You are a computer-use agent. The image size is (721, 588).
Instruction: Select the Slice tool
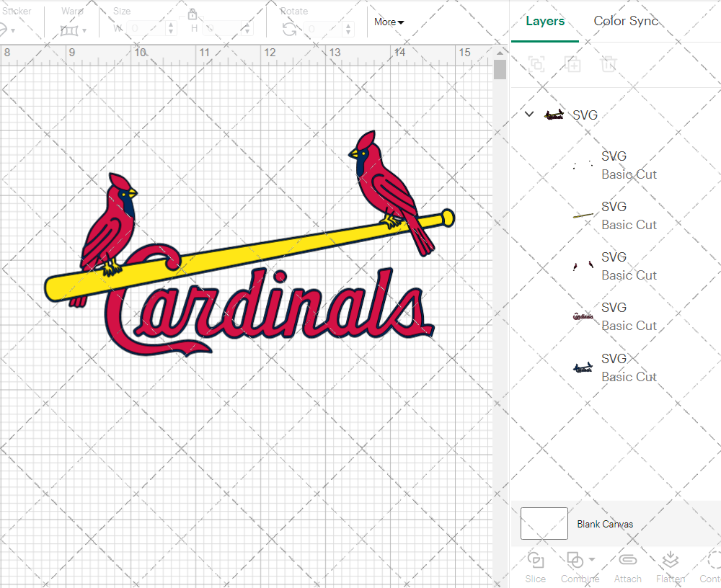pyautogui.click(x=536, y=567)
